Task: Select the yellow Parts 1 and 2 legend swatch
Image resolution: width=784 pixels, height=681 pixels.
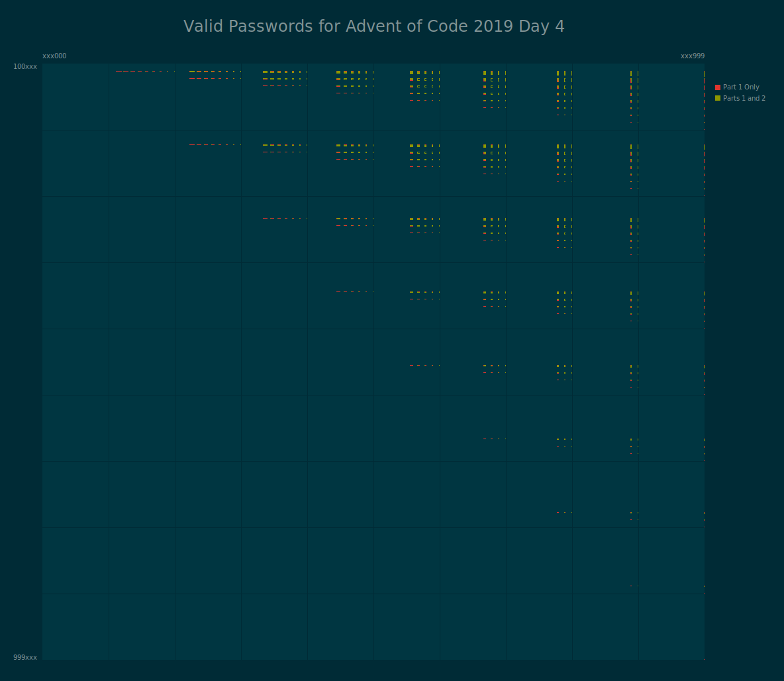Action: click(717, 98)
